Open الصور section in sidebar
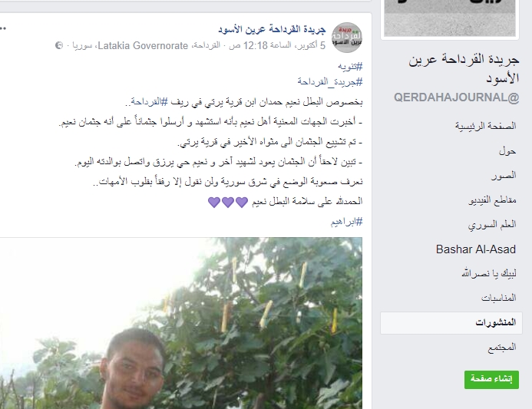 click(504, 175)
